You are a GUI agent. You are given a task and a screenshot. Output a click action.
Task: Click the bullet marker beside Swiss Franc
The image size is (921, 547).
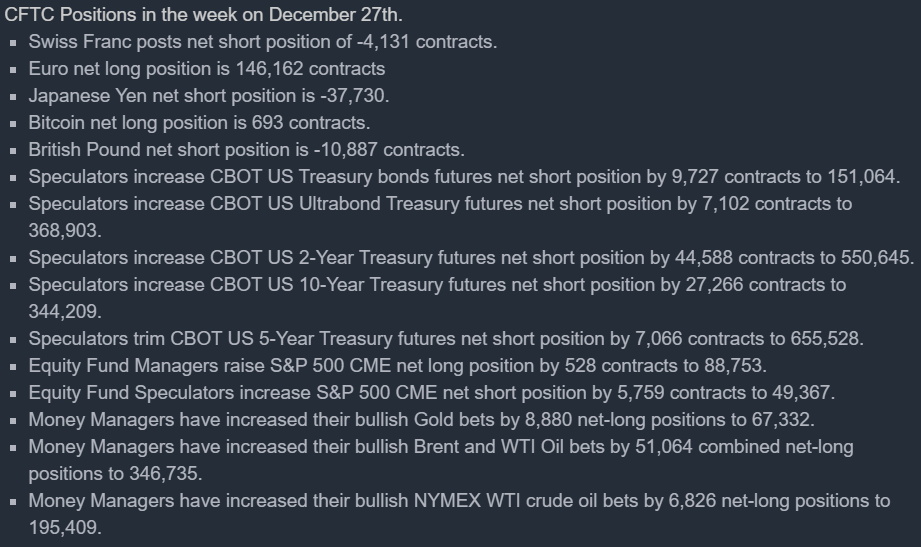point(12,43)
